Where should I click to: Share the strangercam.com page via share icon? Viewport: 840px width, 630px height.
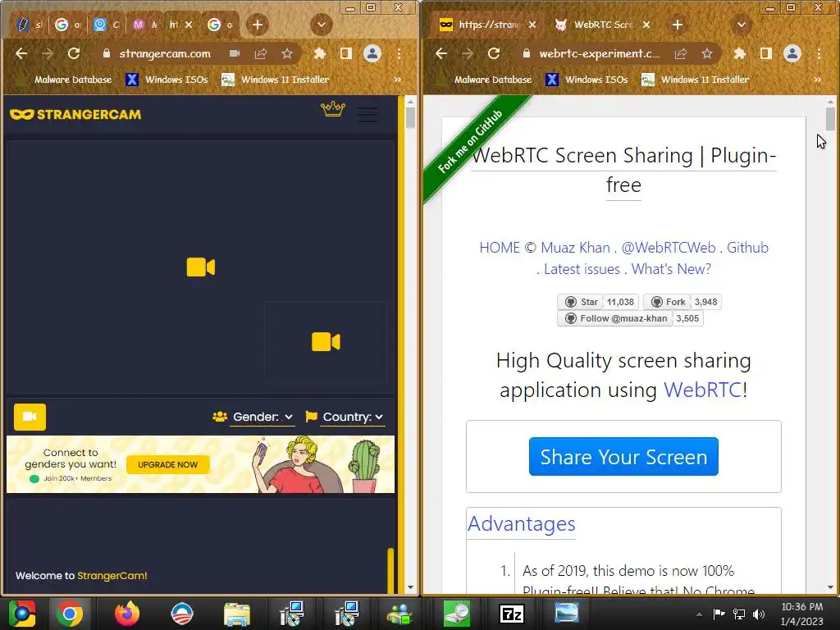tap(261, 53)
